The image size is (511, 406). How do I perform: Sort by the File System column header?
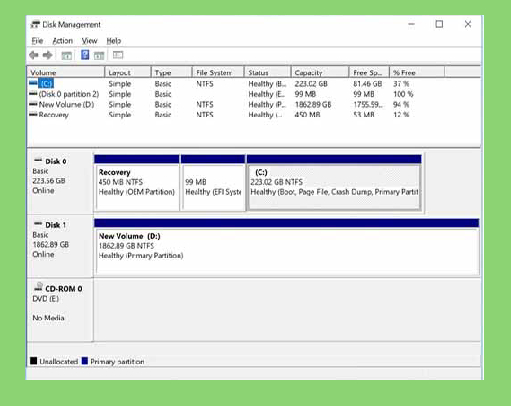218,72
